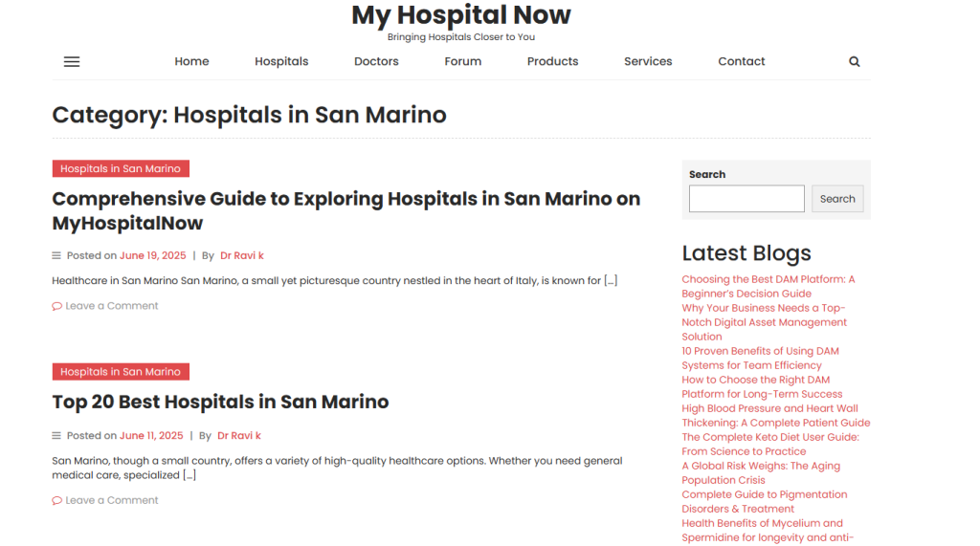Click list icon beside Posted on June 11
980x546 pixels.
pyautogui.click(x=56, y=435)
